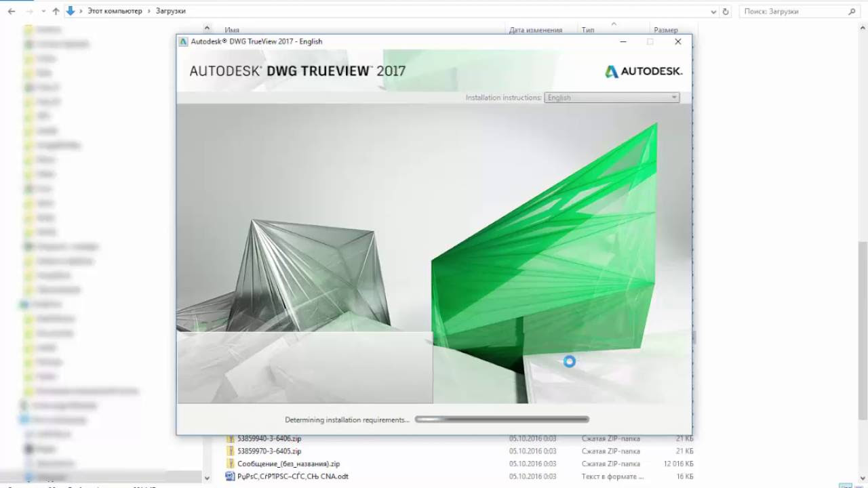Sort files by the 'Размер' column header
The height and width of the screenshot is (488, 868).
pos(665,30)
